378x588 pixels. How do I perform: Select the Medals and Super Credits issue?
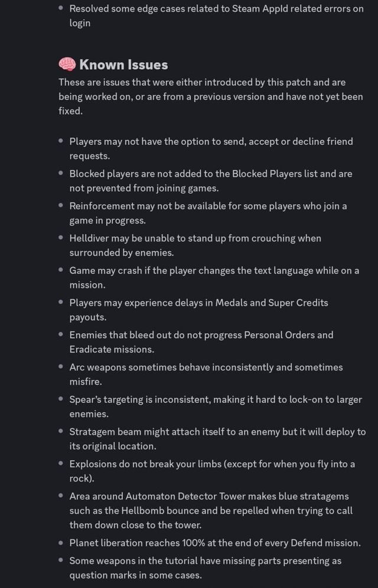tap(198, 310)
